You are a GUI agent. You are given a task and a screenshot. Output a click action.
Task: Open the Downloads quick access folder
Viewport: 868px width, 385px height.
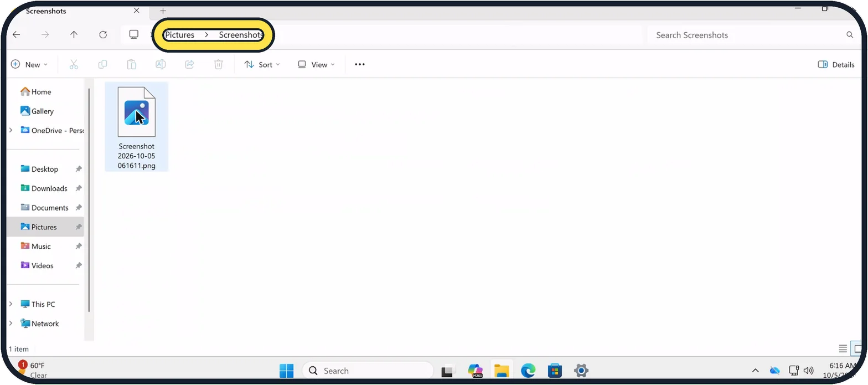(44, 188)
